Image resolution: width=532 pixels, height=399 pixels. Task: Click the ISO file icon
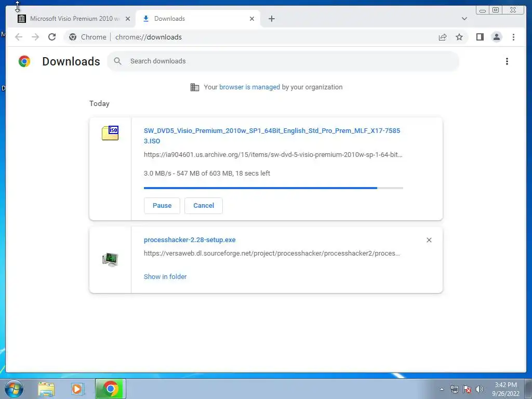pos(110,132)
